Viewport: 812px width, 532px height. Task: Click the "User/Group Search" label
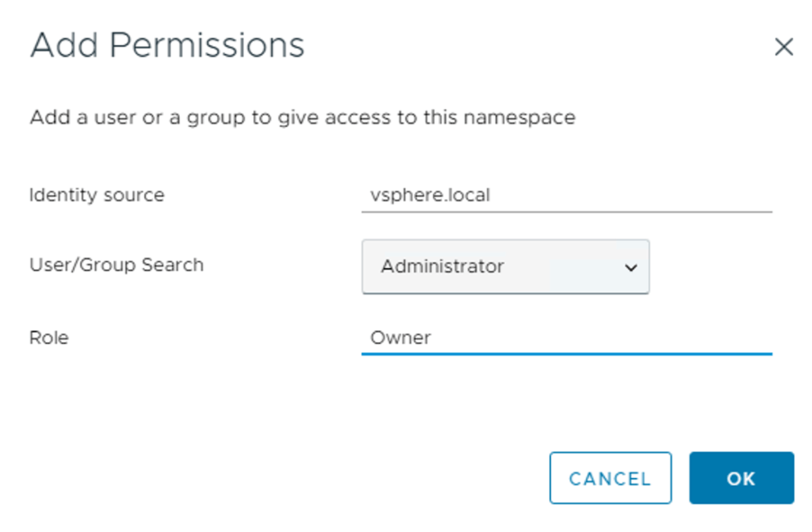(117, 265)
